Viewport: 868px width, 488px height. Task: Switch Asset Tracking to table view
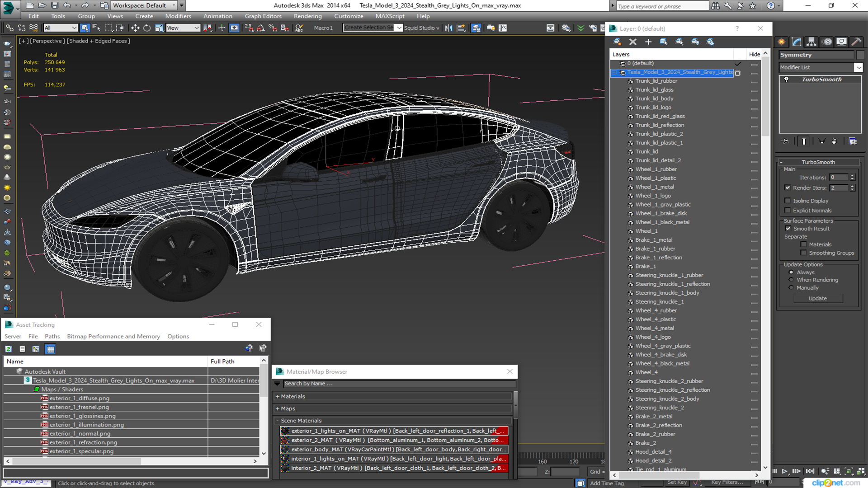click(51, 349)
